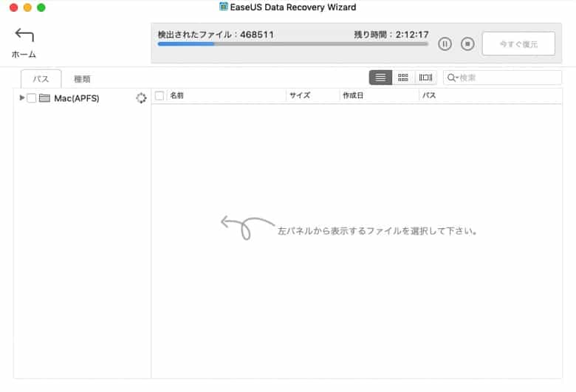576x392 pixels.
Task: Click the 今すぐ復元 recover button
Action: click(x=518, y=44)
